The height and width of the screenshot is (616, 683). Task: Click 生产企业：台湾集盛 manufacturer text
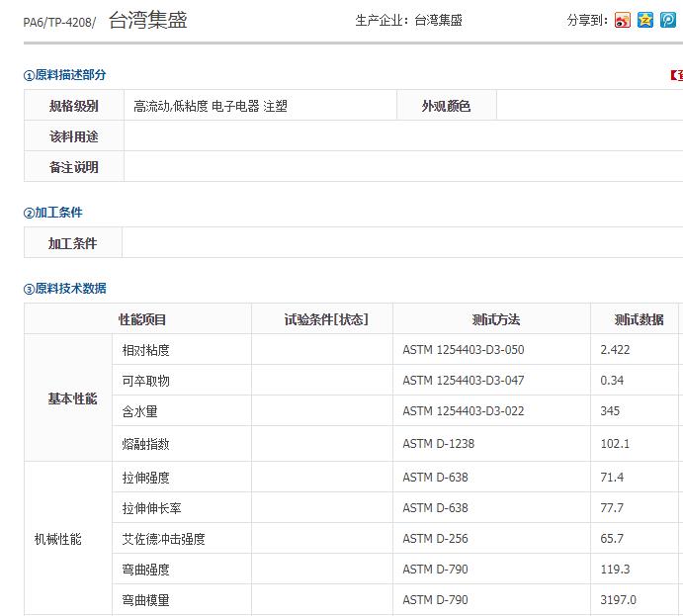[x=408, y=20]
